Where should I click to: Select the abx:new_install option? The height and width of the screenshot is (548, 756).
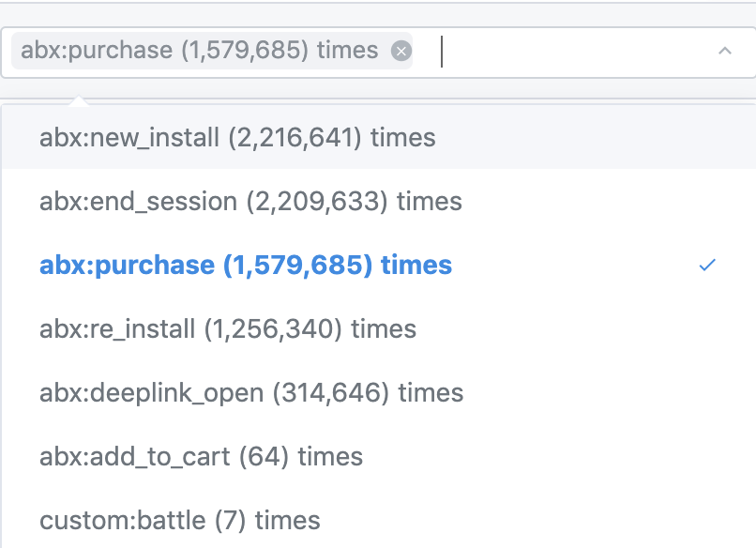(237, 138)
